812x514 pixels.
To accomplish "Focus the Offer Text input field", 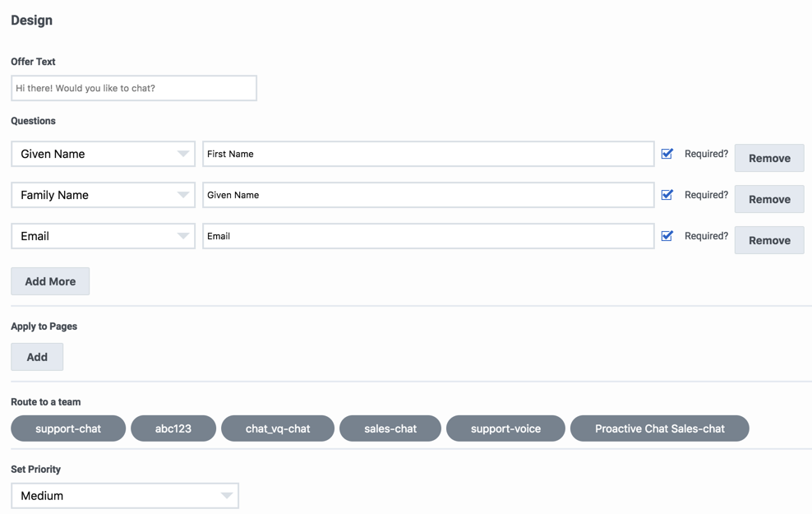I will [134, 88].
